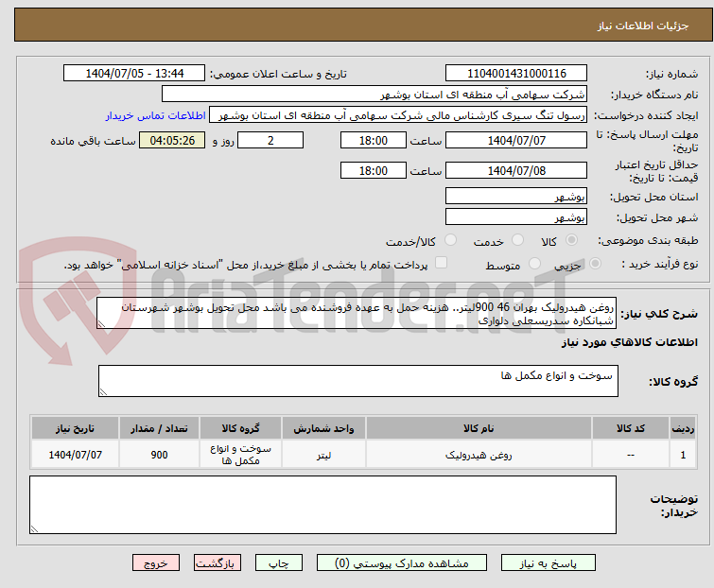This screenshot has height=588, width=714.
Task: Click the resize handle of شرح کلی نیاز box
Action: point(101,324)
